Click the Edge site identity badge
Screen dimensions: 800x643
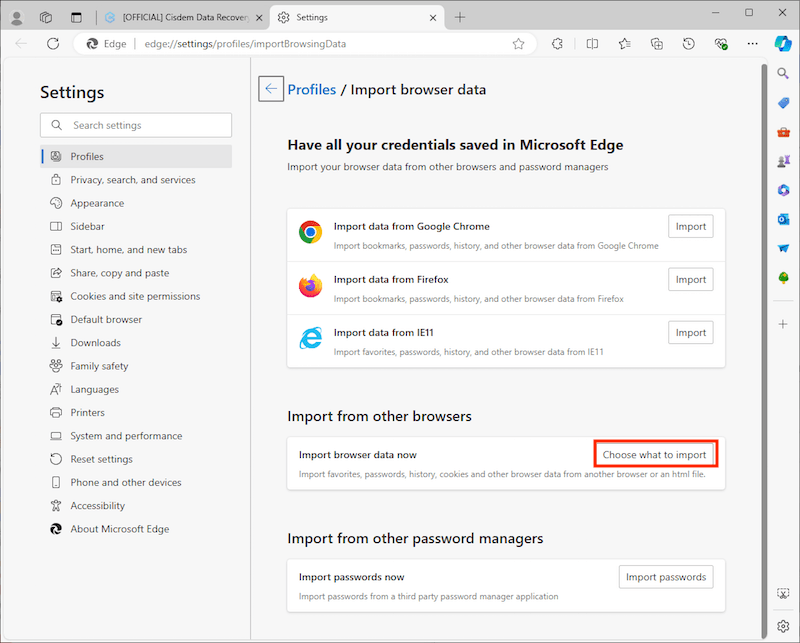(107, 44)
